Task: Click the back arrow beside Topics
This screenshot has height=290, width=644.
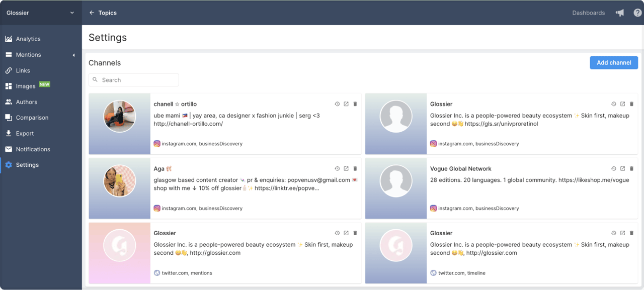Action: click(x=92, y=13)
